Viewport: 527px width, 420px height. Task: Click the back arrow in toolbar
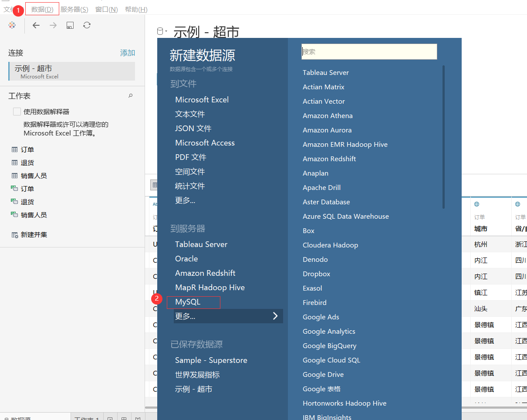(x=36, y=25)
